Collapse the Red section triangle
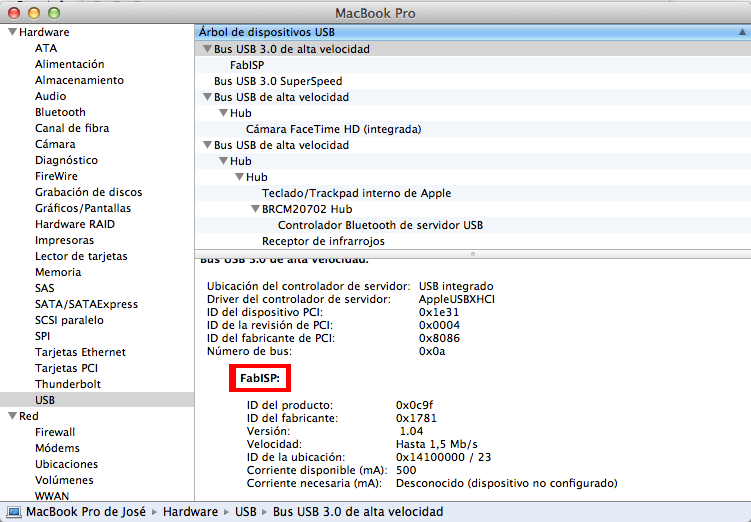Image resolution: width=751 pixels, height=522 pixels. point(12,416)
